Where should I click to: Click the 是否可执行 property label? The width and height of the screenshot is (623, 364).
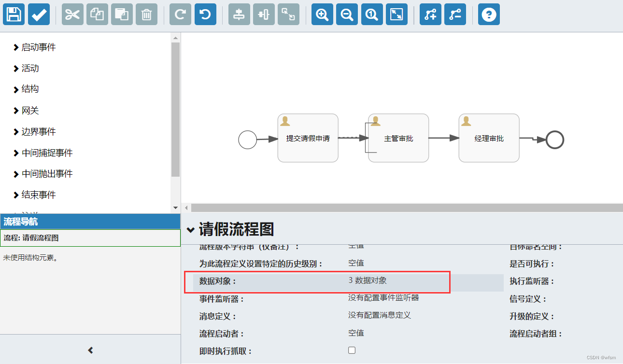pos(532,264)
